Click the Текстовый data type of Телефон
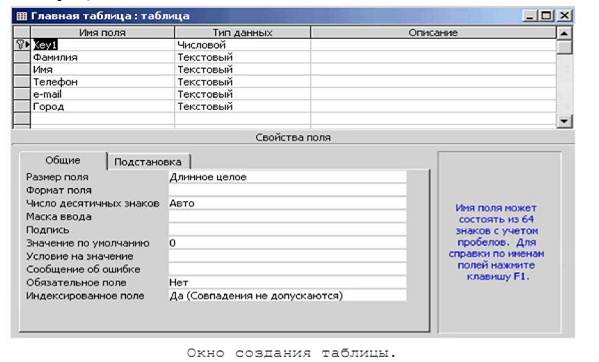This screenshot has width=599, height=362. click(243, 82)
